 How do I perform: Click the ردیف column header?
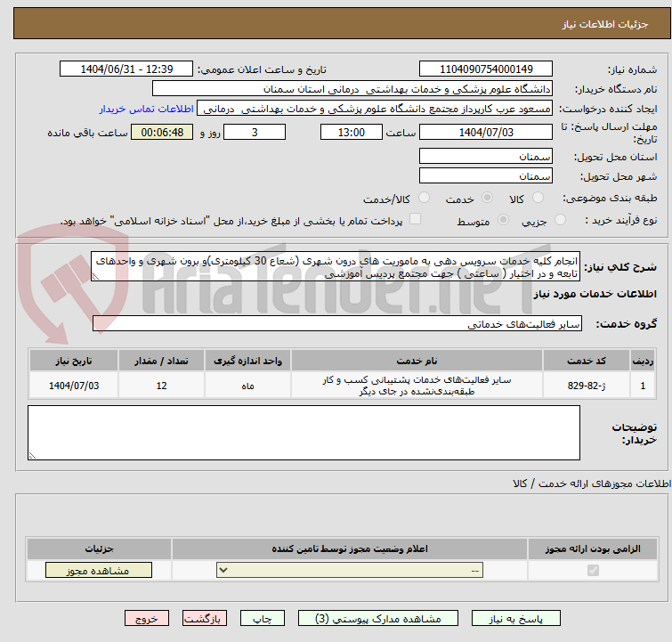643,361
